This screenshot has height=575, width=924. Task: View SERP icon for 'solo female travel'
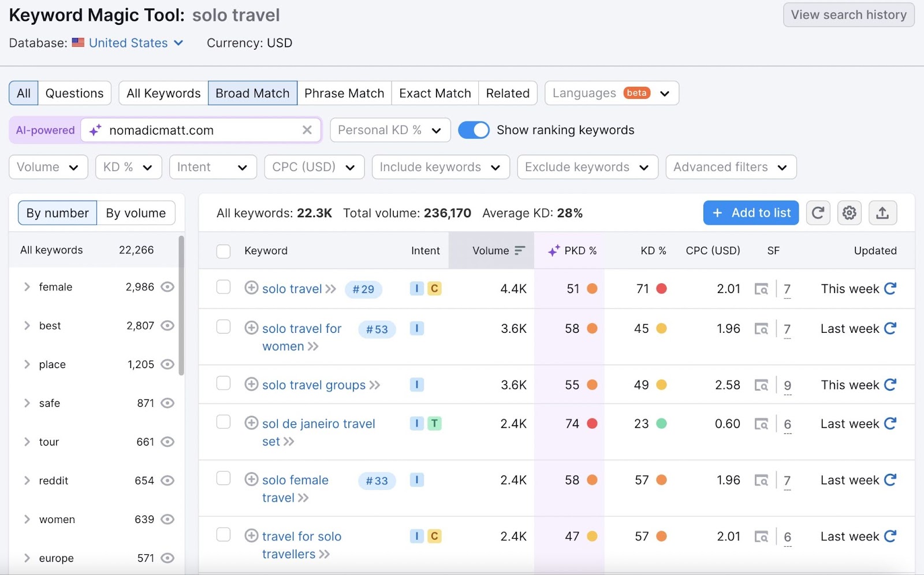(761, 480)
